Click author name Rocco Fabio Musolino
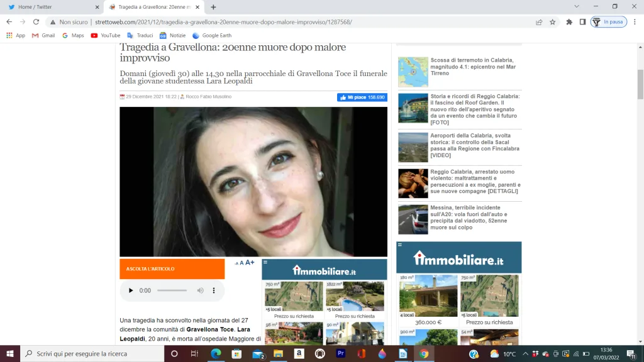The image size is (644, 362). pyautogui.click(x=208, y=97)
